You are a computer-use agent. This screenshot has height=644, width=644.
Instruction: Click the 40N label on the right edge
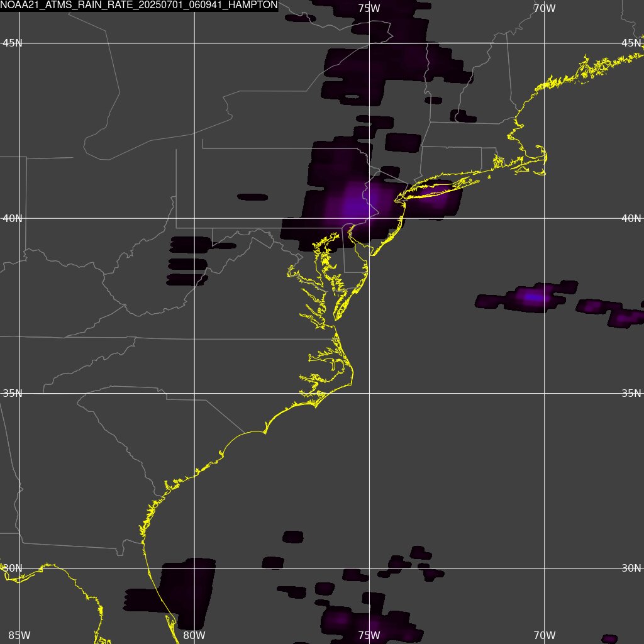click(x=631, y=218)
